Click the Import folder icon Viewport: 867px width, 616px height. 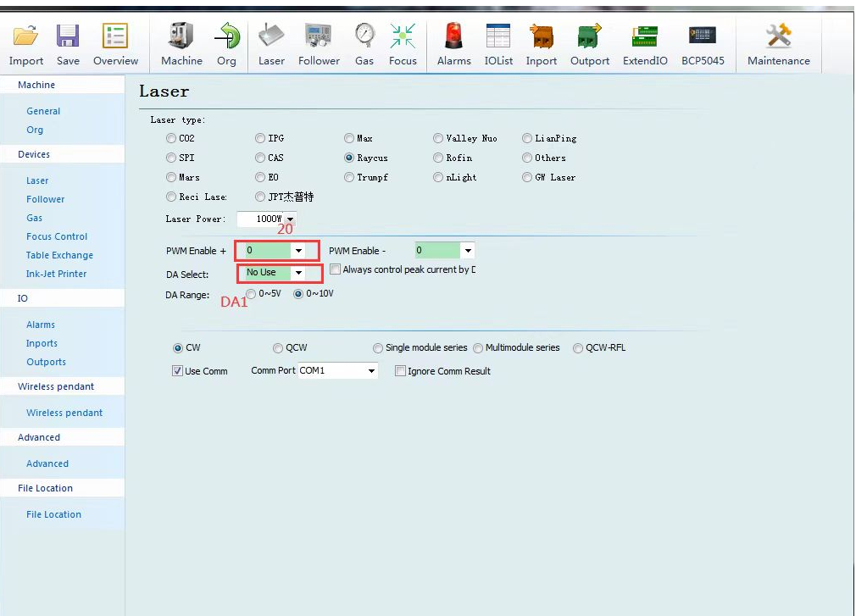point(25,36)
